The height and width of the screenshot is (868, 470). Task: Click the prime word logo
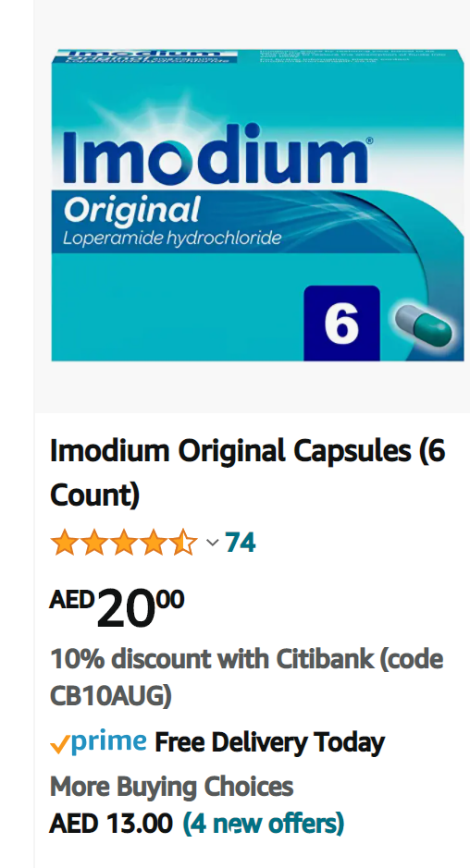coord(108,741)
